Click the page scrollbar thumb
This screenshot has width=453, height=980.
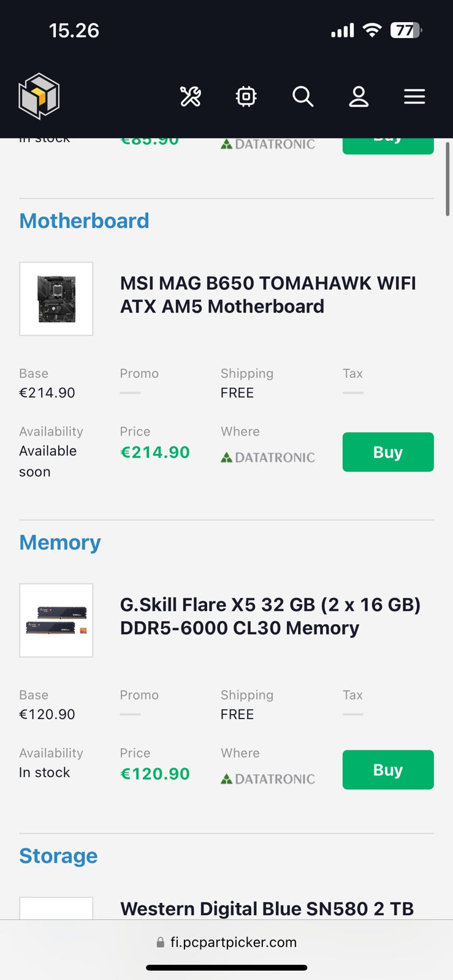(447, 179)
